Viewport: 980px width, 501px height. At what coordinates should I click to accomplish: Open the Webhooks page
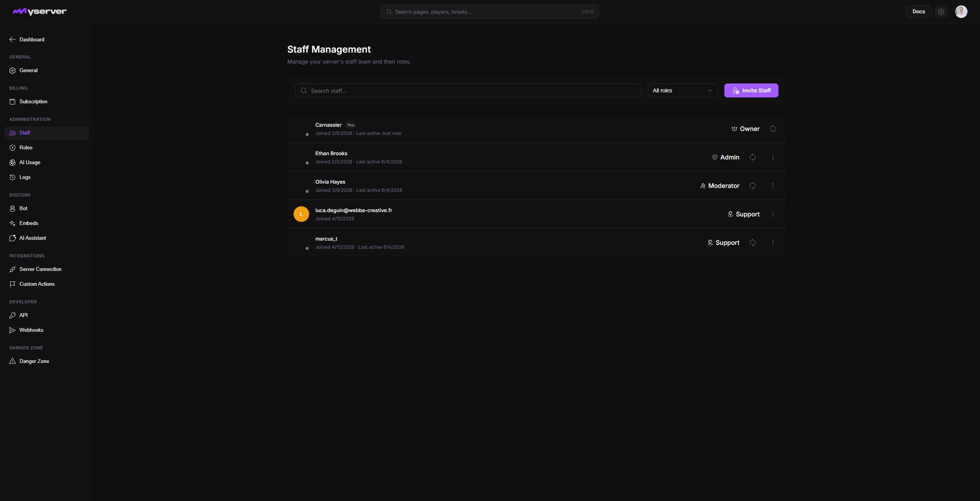[47, 330]
